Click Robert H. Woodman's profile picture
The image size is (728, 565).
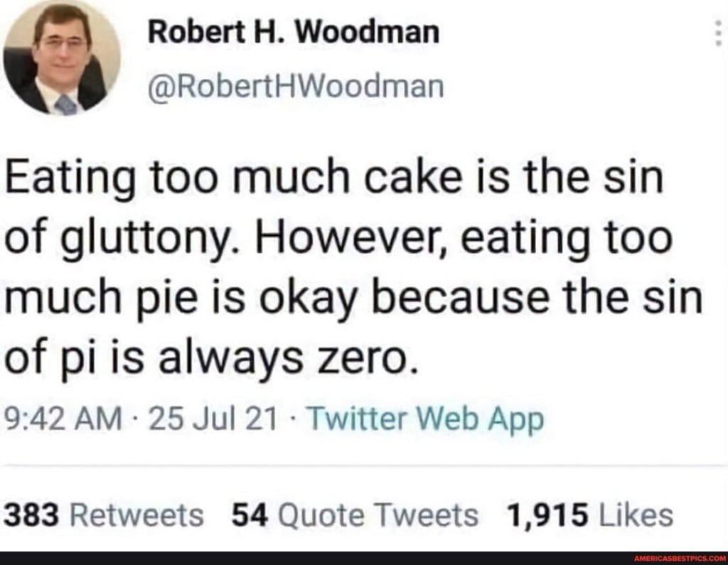coord(63,58)
